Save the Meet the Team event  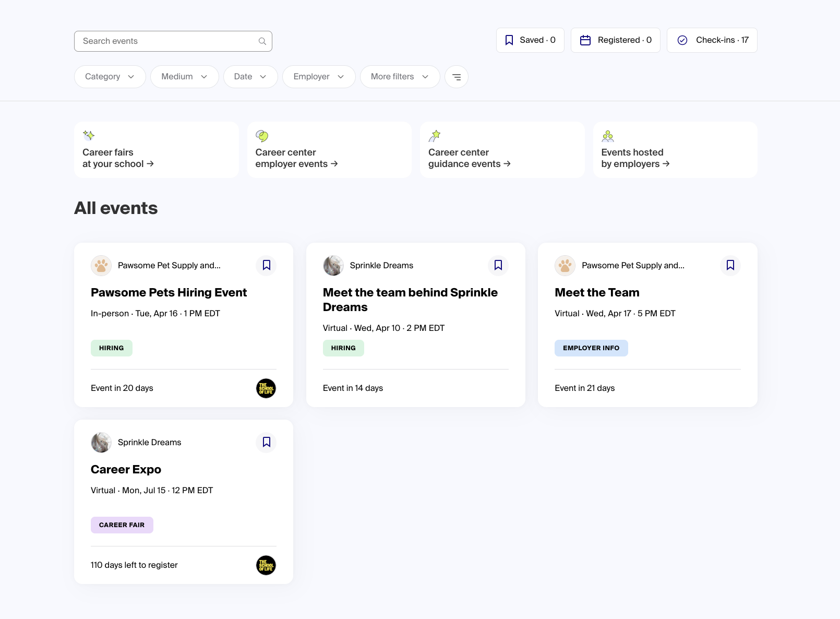(x=730, y=266)
